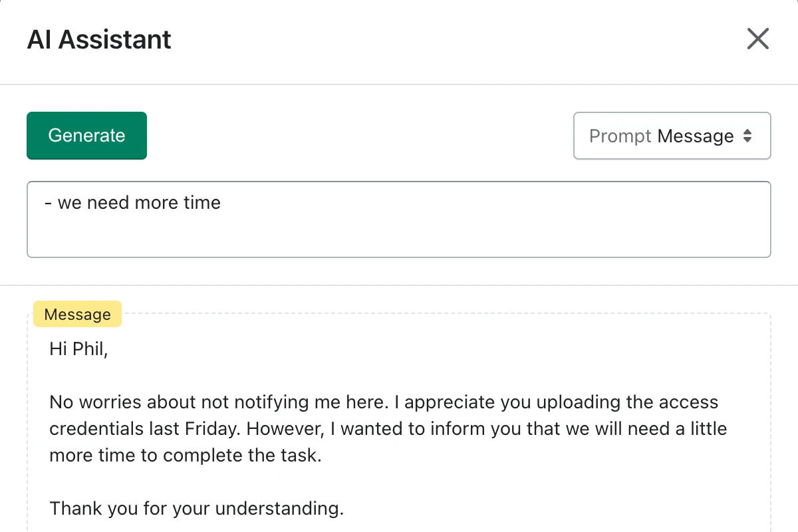Viewport: 798px width, 532px height.
Task: Click the green Generate button
Action: [x=86, y=136]
